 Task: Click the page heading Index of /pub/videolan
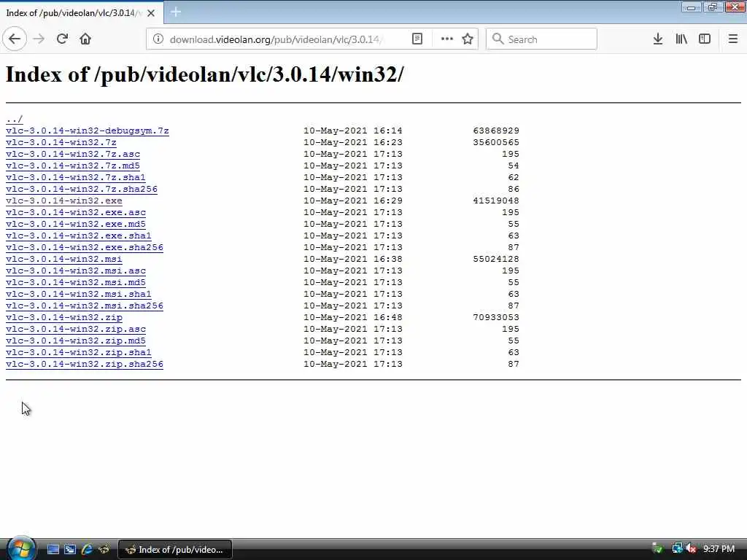205,74
